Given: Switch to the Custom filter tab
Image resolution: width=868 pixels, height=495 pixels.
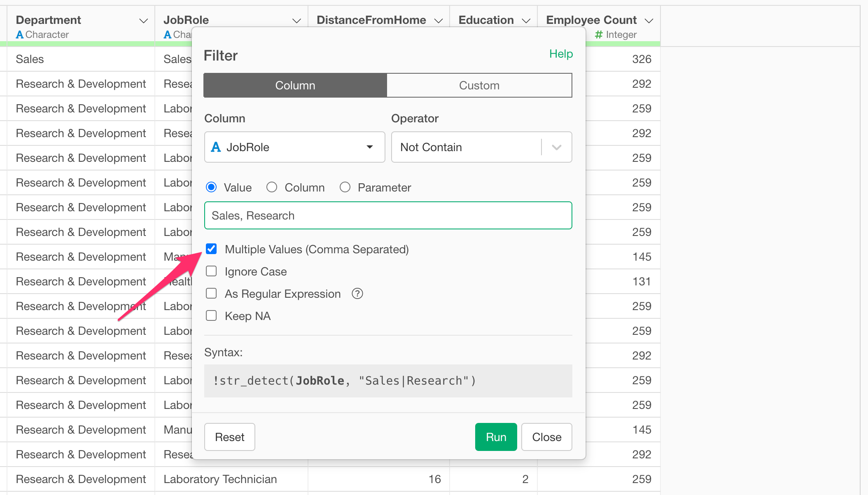Looking at the screenshot, I should pos(479,85).
